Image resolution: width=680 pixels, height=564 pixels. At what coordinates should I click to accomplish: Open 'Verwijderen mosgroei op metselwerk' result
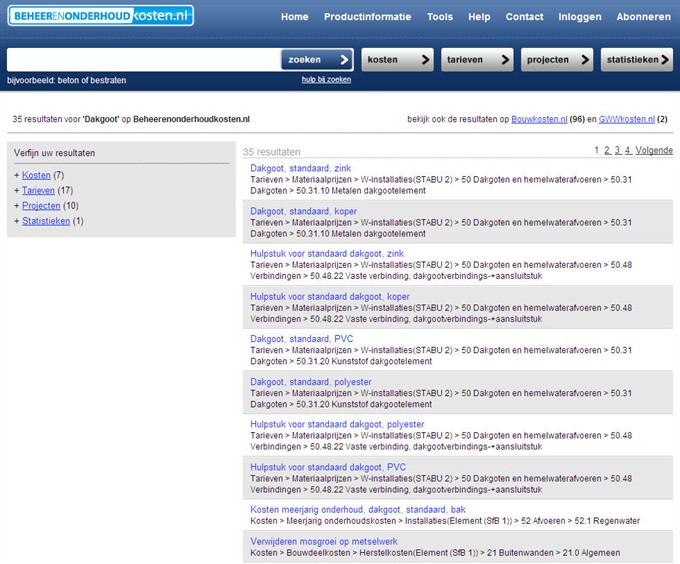(x=324, y=541)
